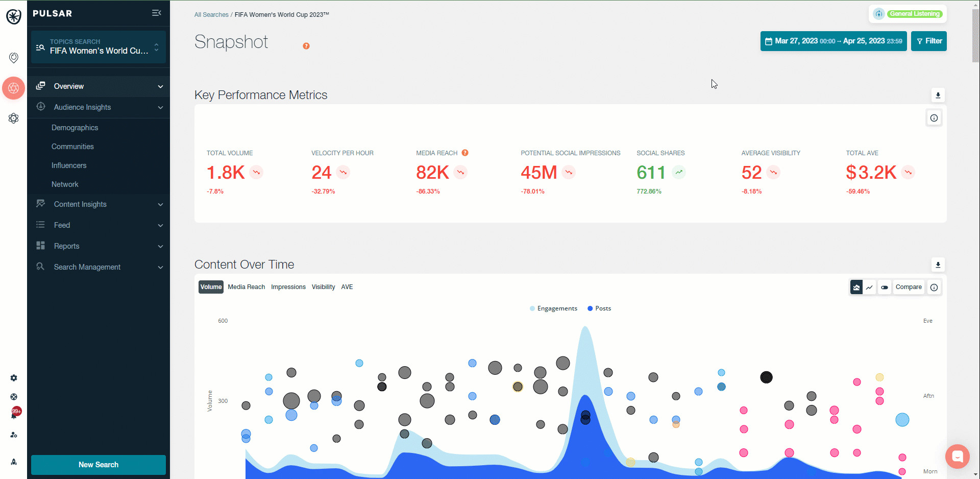Screen dimensions: 980x479
Task: Toggle the Engagements series in the legend
Action: point(553,308)
